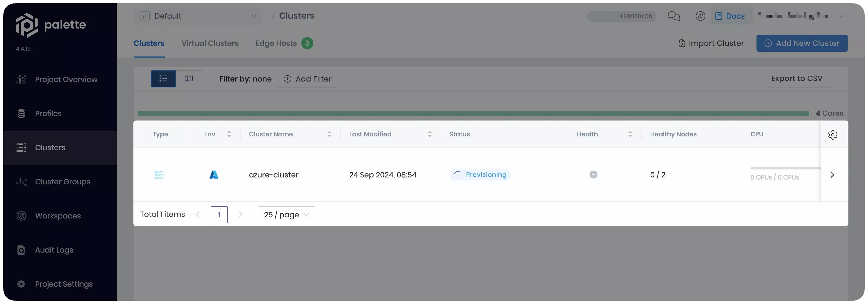Viewport: 868px width, 304px height.
Task: Click the cluster type icon in row
Action: 159,175
